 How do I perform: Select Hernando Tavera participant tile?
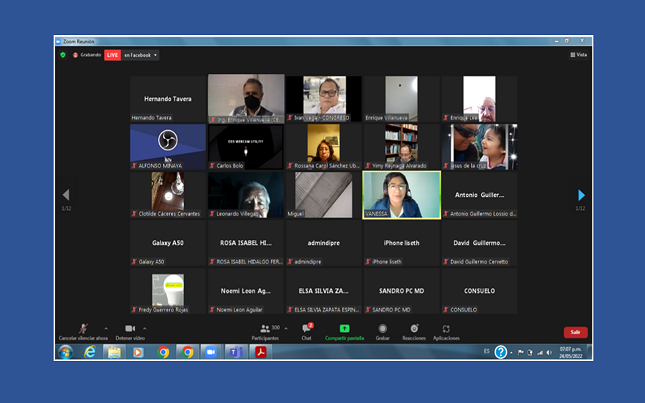coord(168,99)
